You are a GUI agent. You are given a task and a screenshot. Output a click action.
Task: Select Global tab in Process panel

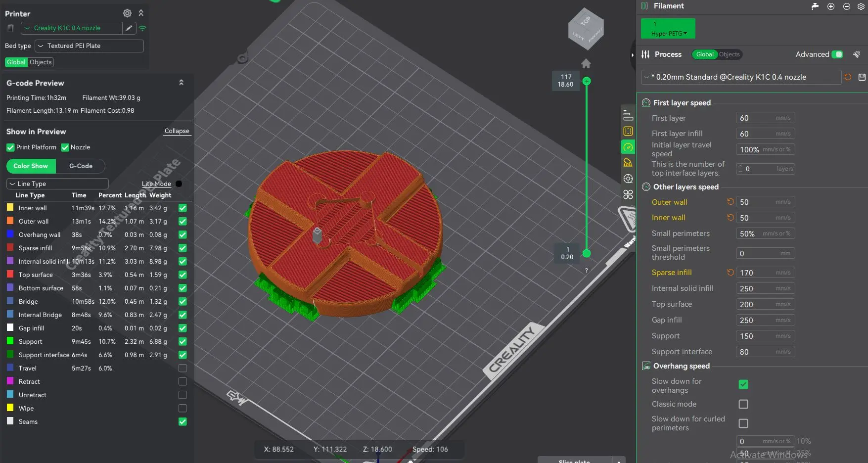pyautogui.click(x=705, y=54)
